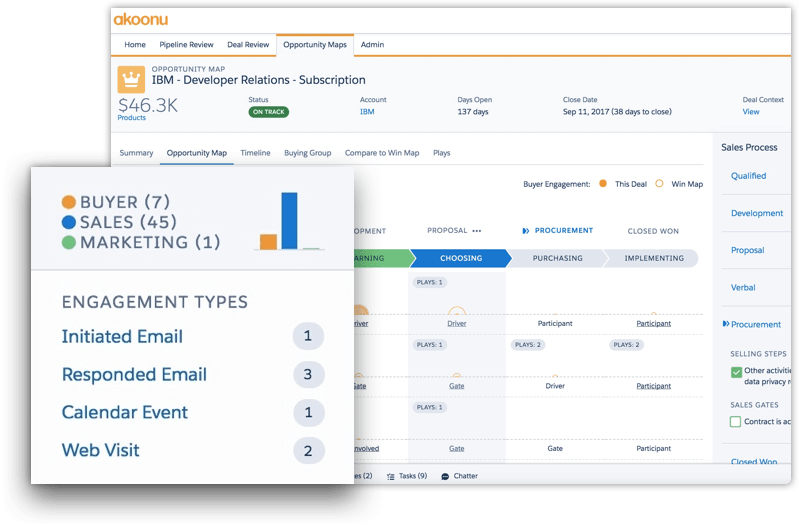Uncheck the Other activities selling step
Screen dimensions: 799x527
coord(736,372)
